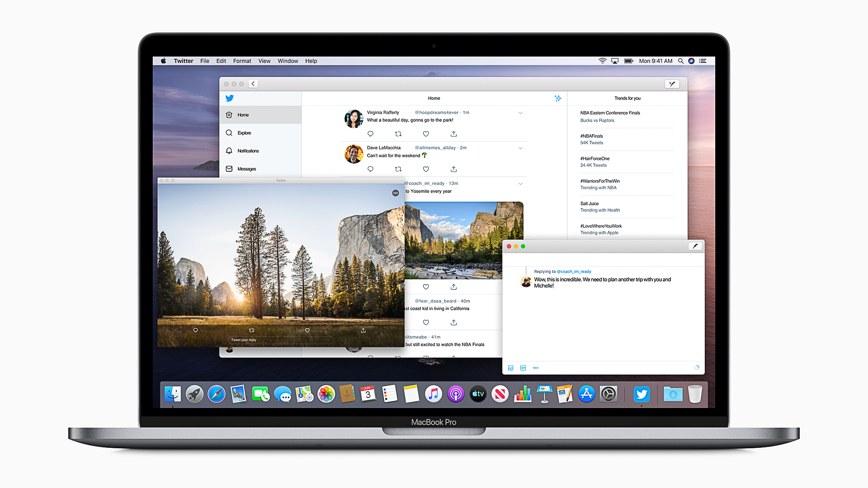The width and height of the screenshot is (868, 488).
Task: Click the reply text area
Action: [x=603, y=282]
